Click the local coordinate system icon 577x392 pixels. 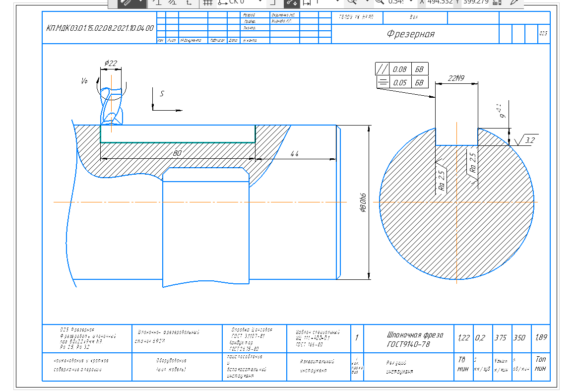coord(189,2)
